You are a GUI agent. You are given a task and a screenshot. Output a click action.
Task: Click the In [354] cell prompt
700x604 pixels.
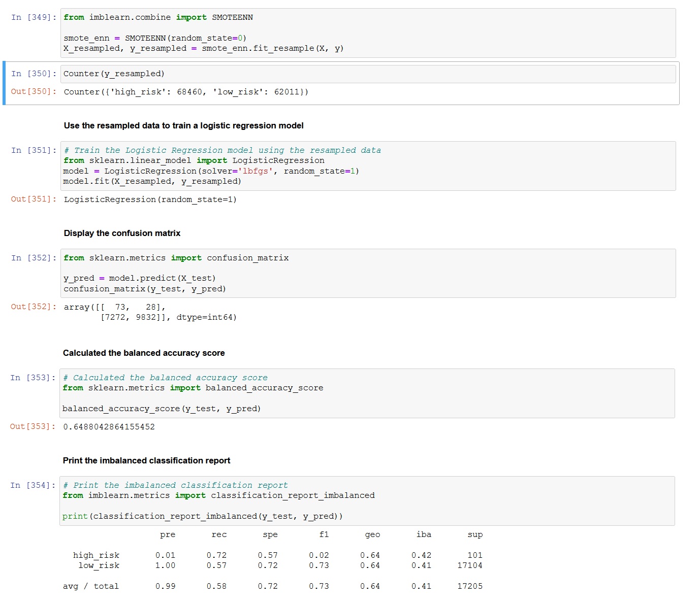pyautogui.click(x=32, y=485)
